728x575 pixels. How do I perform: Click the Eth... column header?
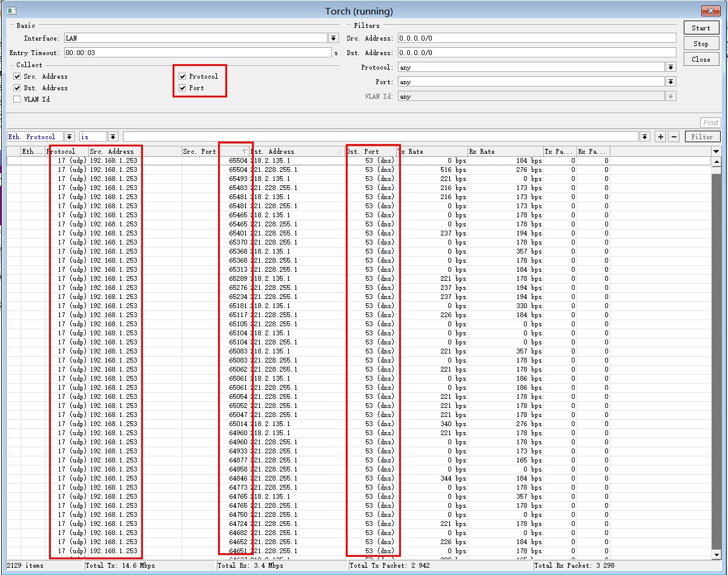click(33, 151)
